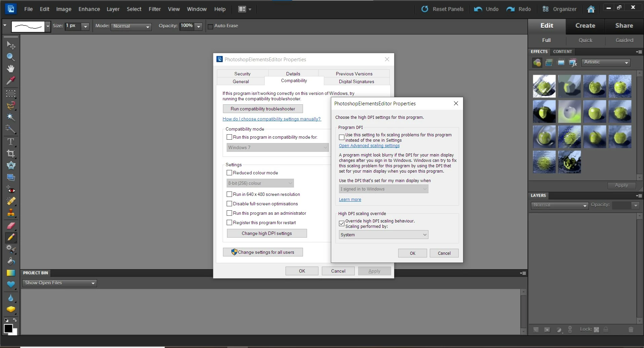Viewport: 644px width, 348px height.
Task: Open the Artistic effects category dropdown
Action: pos(606,63)
